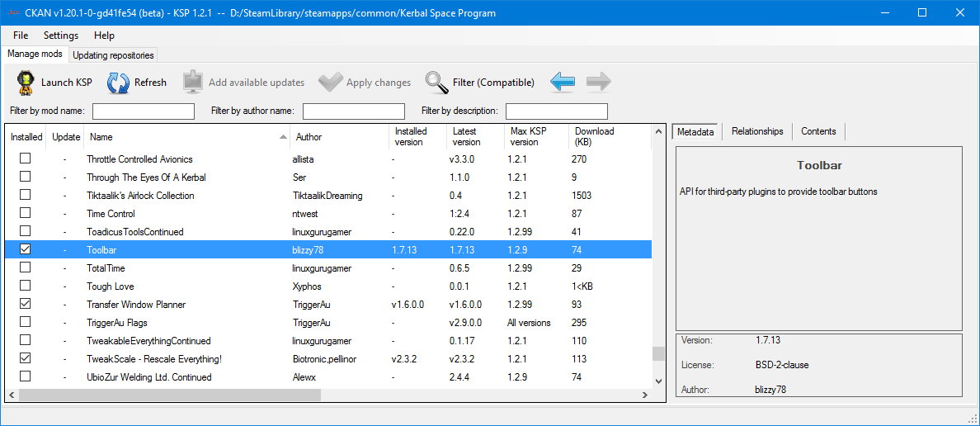Sort by the Latest version column header

point(474,137)
